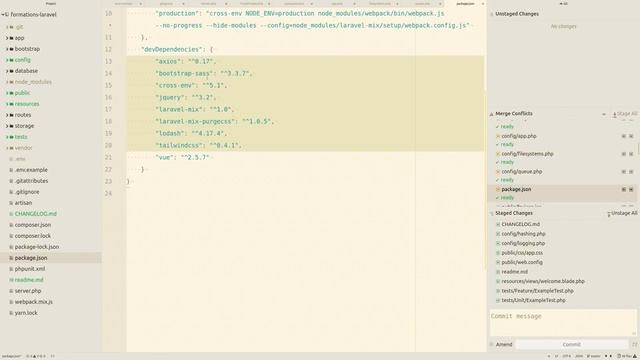Switch to the package.json editor tab

pyautogui.click(x=465, y=4)
